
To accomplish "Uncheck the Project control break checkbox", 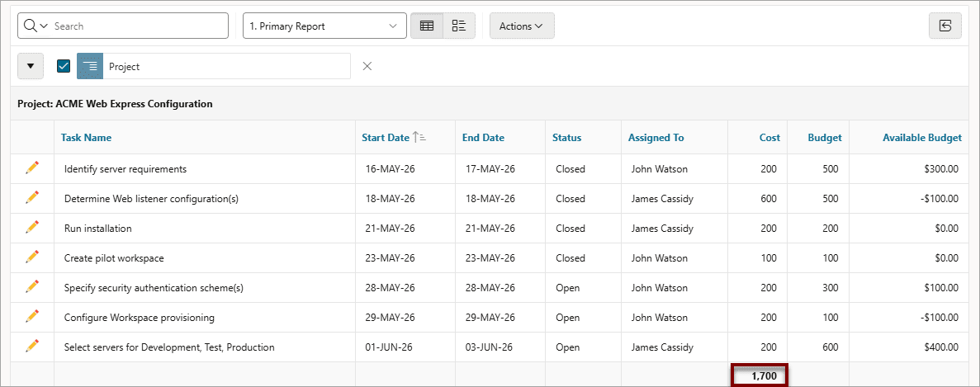I will click(x=63, y=66).
